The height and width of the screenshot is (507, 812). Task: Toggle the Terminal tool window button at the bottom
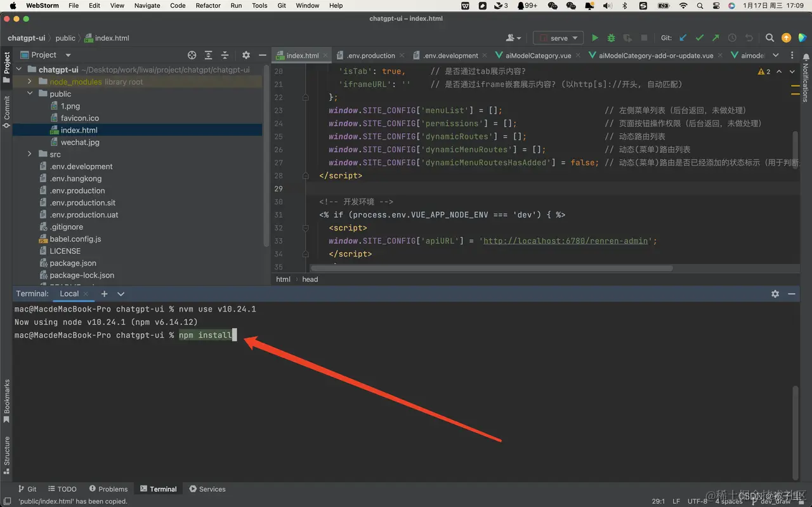point(159,489)
